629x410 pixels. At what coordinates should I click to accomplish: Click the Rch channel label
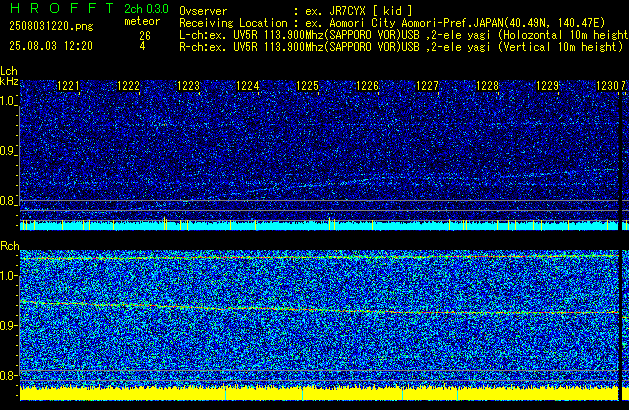coord(10,246)
